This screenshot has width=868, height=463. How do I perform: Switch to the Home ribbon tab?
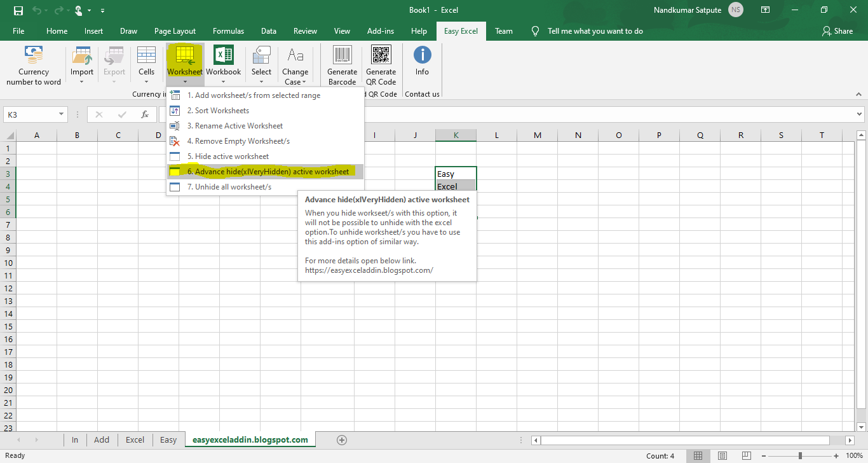57,31
